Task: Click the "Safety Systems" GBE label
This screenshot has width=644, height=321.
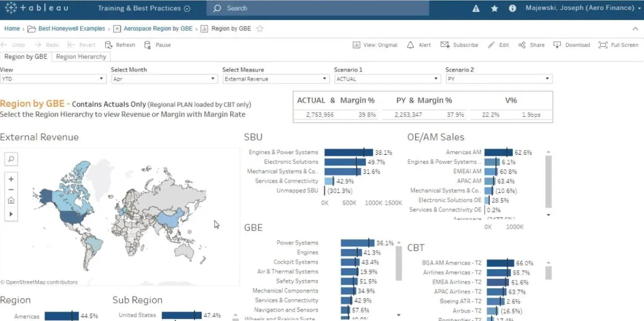Action: point(297,281)
